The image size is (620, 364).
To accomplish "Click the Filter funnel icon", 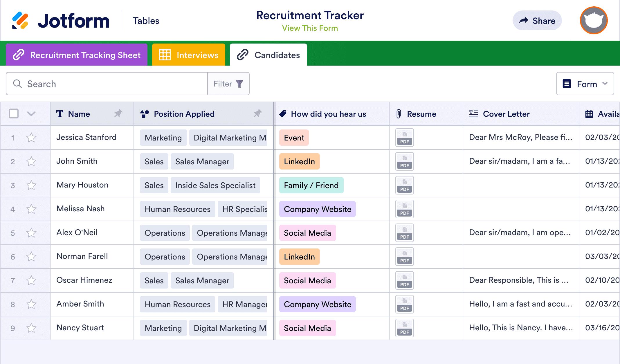I will (x=239, y=84).
